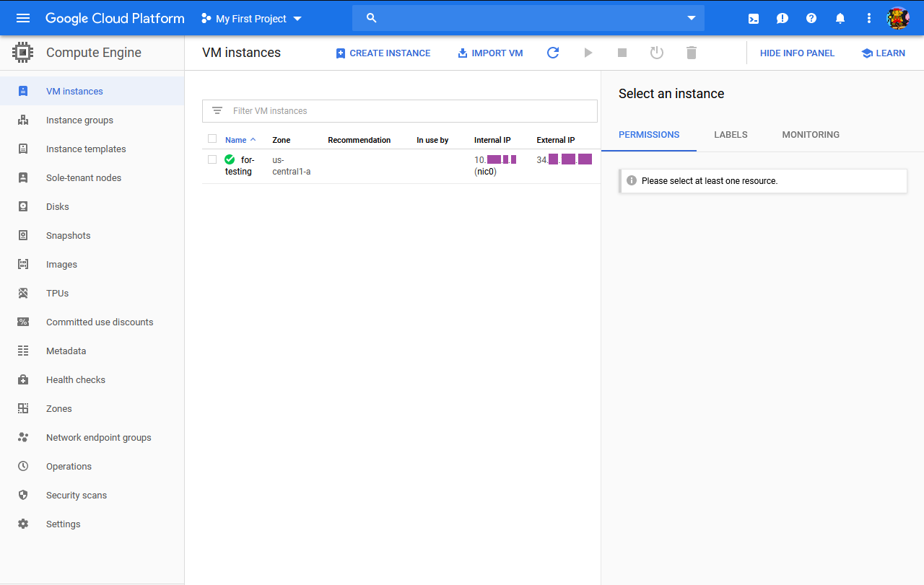Viewport: 924px width, 585px height.
Task: Click the Create Instance button
Action: [383, 53]
